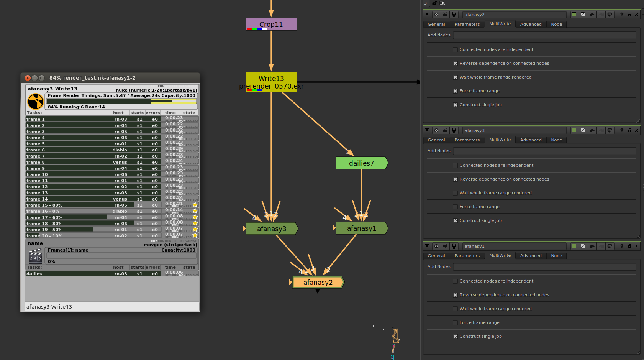Open help for afanasy2 panel
The height and width of the screenshot is (360, 644).
[x=622, y=15]
